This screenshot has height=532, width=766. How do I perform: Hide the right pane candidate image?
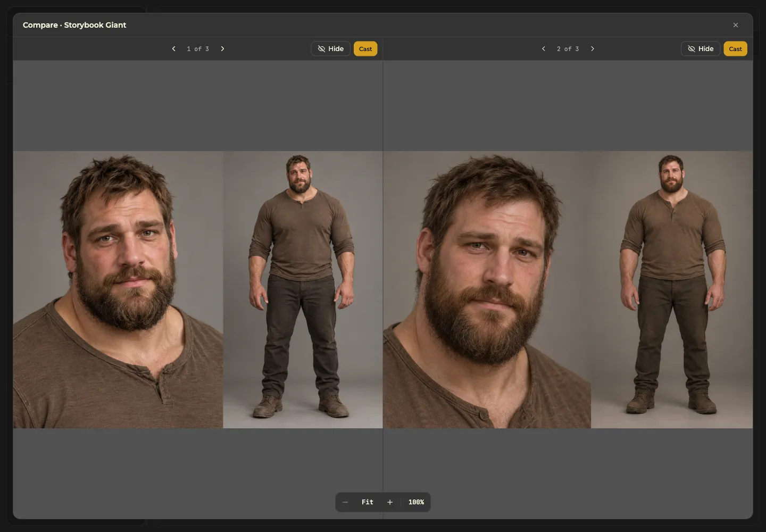pos(701,49)
